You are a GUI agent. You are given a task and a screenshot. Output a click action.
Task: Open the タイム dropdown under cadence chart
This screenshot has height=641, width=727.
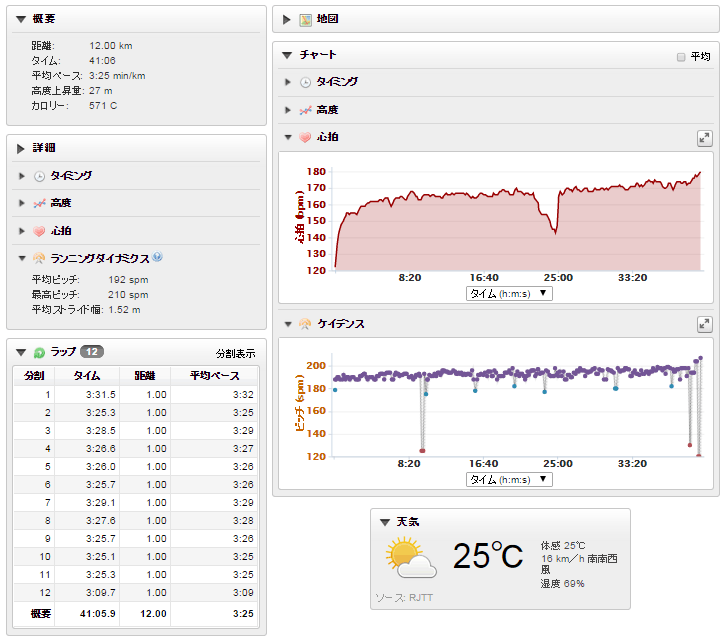[509, 480]
